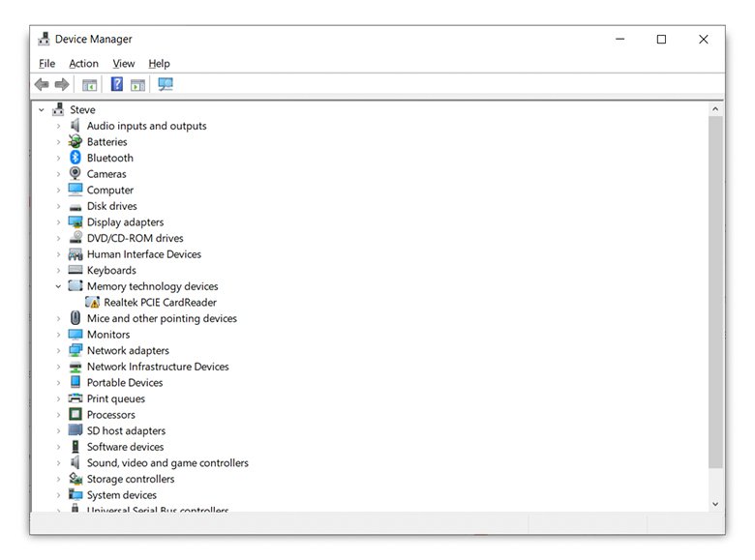The image size is (755, 560).
Task: Open the View menu
Action: [x=123, y=64]
